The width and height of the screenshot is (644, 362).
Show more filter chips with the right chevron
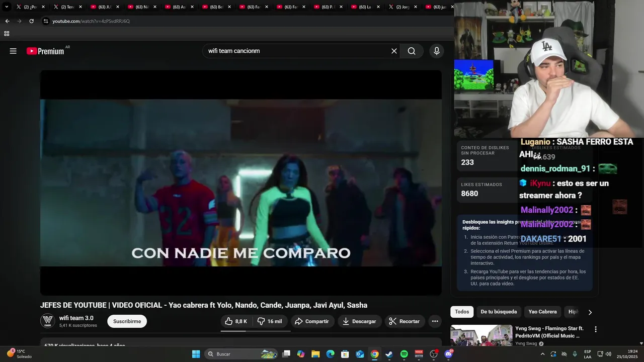590,312
